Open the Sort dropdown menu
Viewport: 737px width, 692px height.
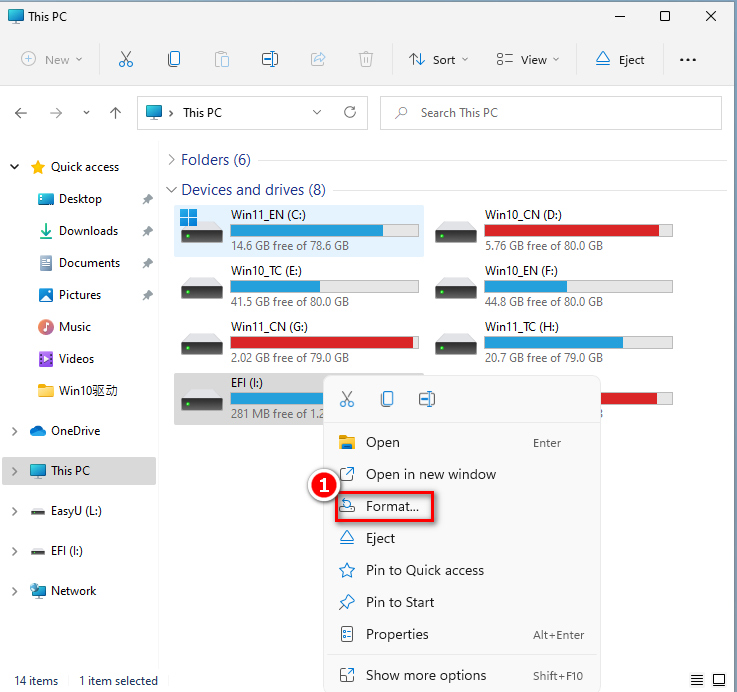[x=439, y=60]
